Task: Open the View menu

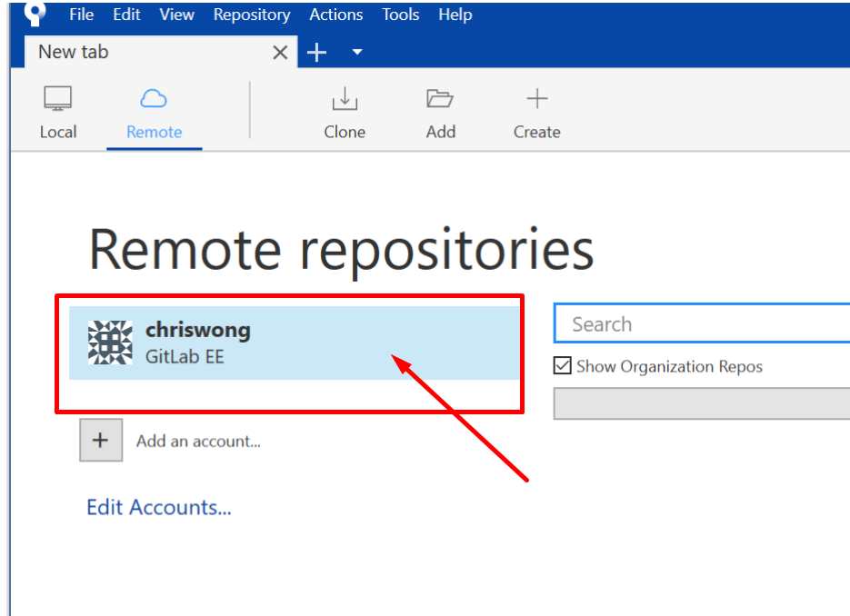Action: (176, 15)
